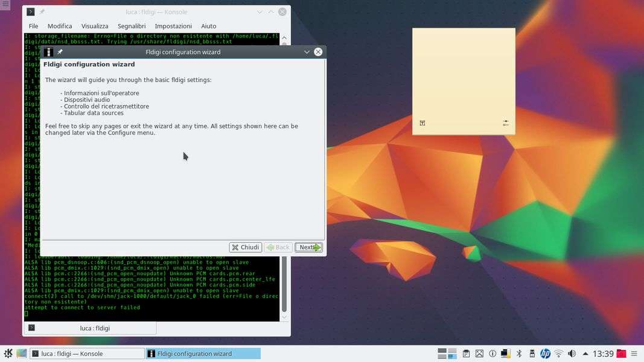Expand hidden system tray icons arrow
The width and height of the screenshot is (644, 362).
(x=585, y=354)
